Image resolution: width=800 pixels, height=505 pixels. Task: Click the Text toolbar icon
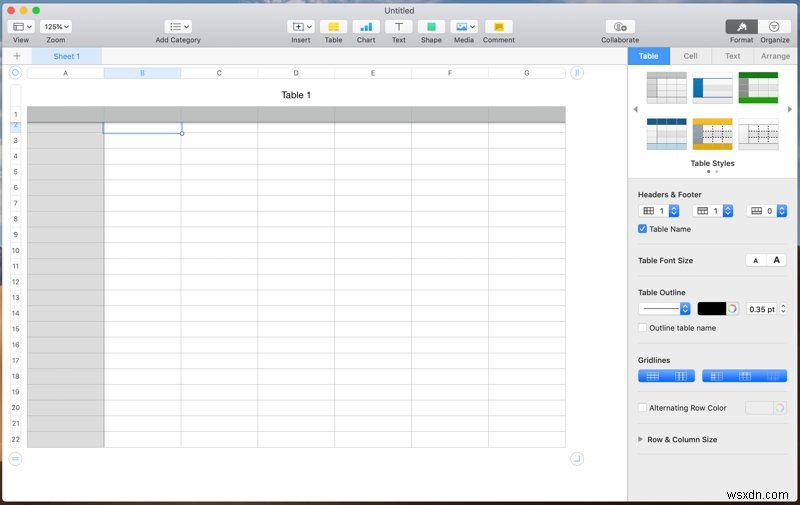[398, 27]
